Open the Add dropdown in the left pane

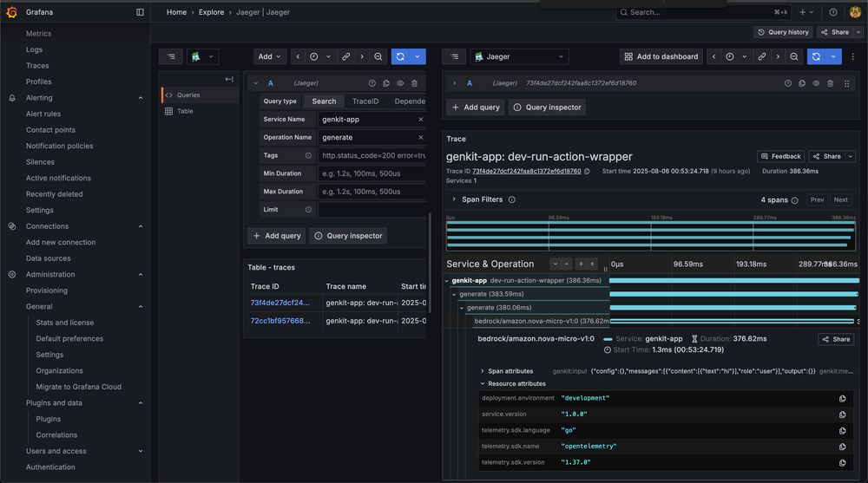tap(269, 56)
